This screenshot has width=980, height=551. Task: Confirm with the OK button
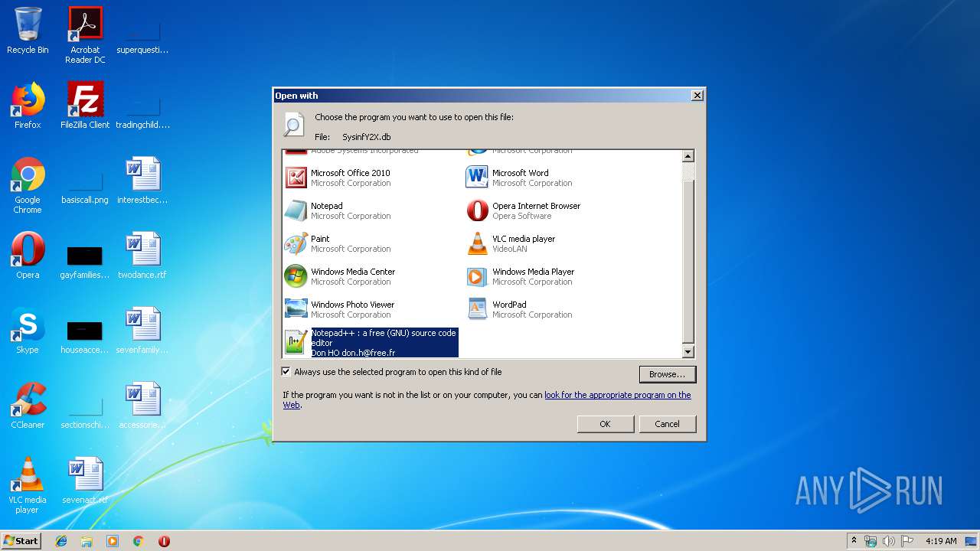[606, 424]
